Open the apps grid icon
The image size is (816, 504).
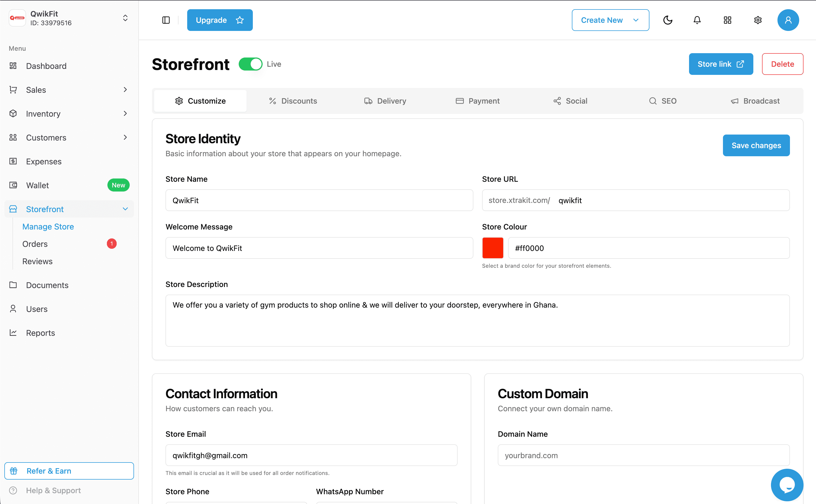click(727, 20)
